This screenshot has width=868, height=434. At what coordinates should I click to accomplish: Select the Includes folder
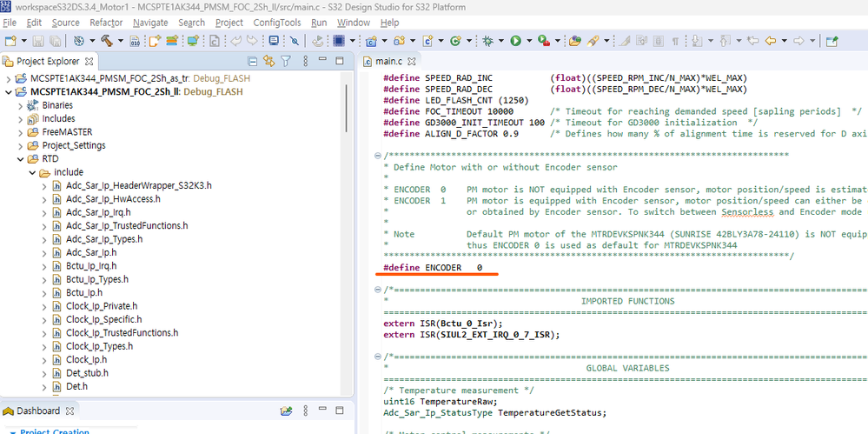[58, 118]
